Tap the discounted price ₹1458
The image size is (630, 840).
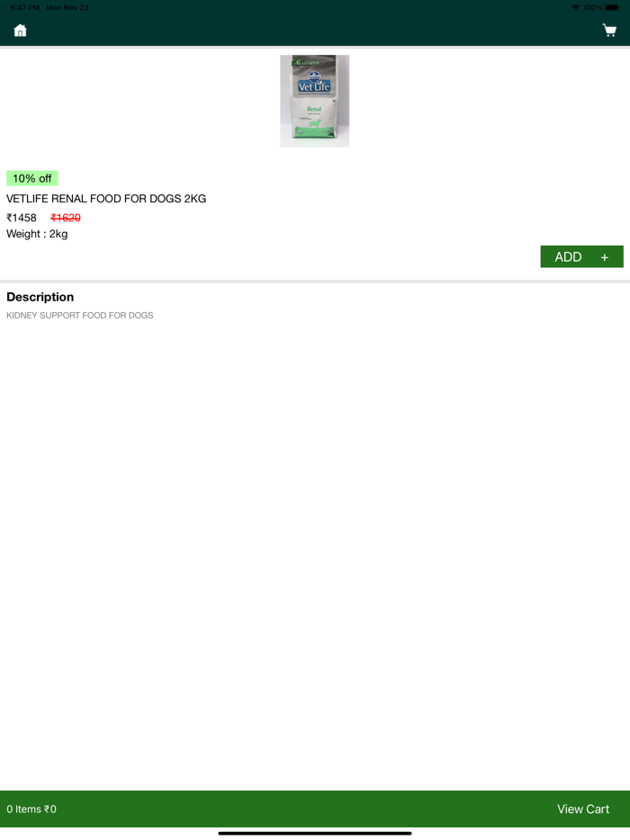click(22, 218)
